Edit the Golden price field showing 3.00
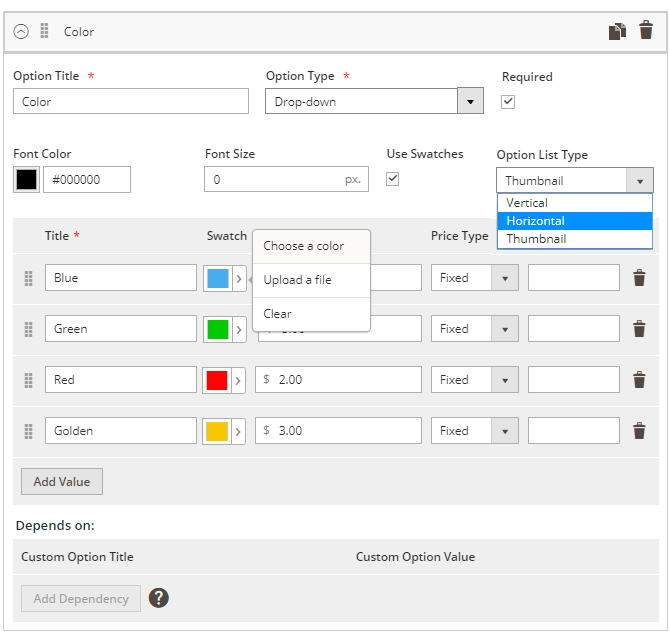 (x=338, y=431)
